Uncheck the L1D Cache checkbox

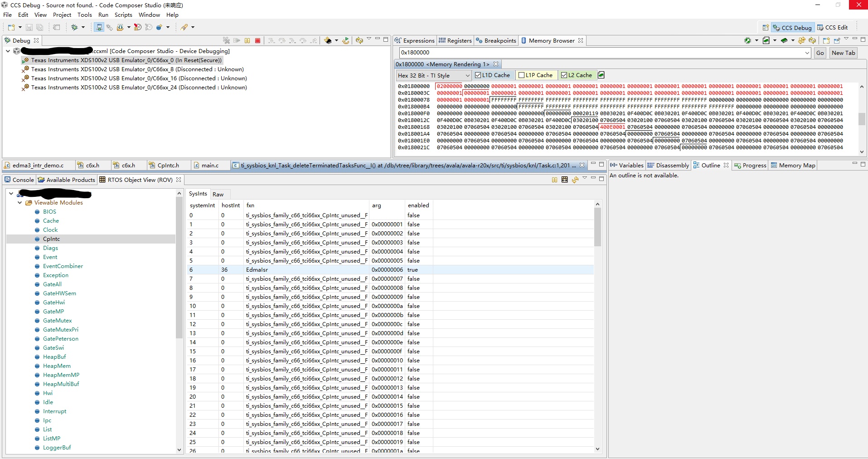(x=478, y=75)
